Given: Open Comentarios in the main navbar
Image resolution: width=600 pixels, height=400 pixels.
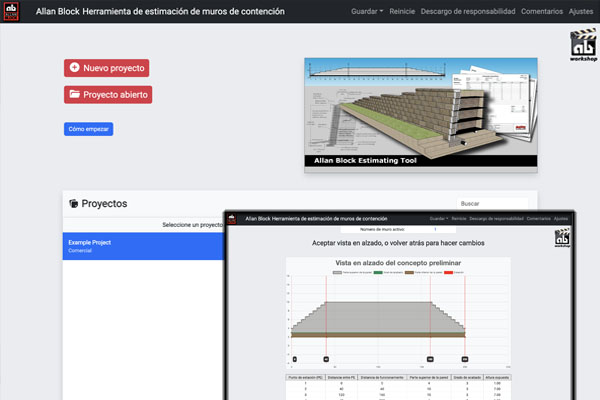Looking at the screenshot, I should click(x=542, y=11).
